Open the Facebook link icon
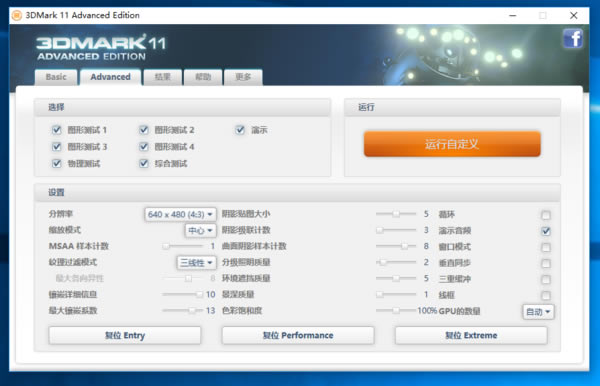The image size is (600, 386). (x=573, y=39)
